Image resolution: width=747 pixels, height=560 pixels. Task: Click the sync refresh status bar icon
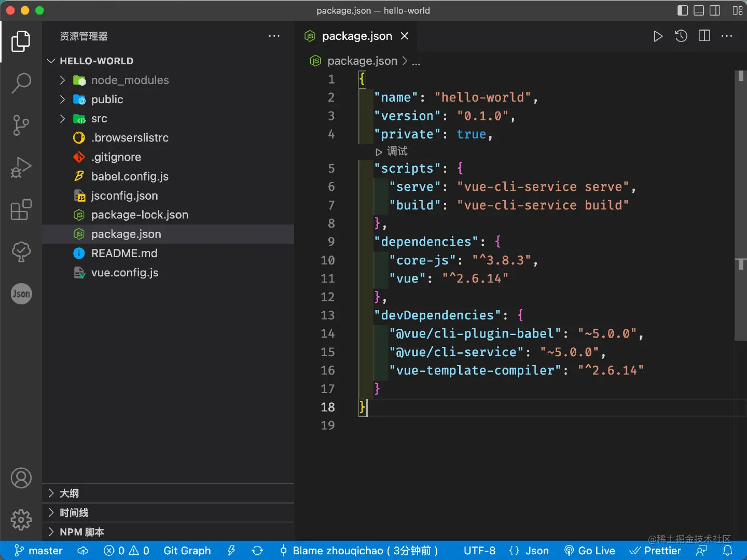pos(257,551)
